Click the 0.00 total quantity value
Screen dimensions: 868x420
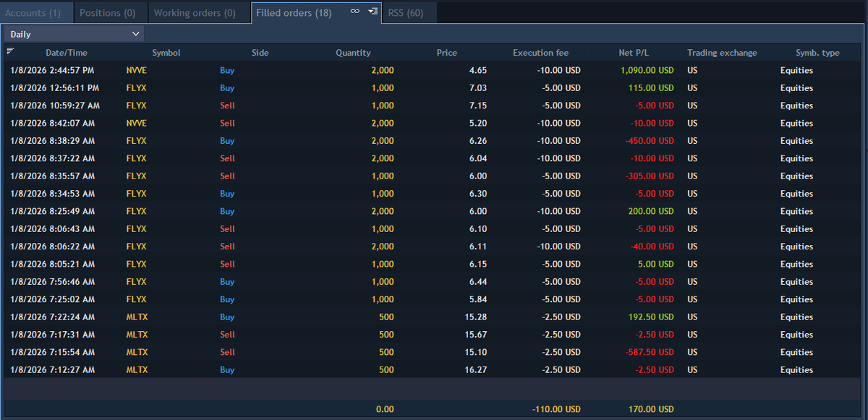385,409
